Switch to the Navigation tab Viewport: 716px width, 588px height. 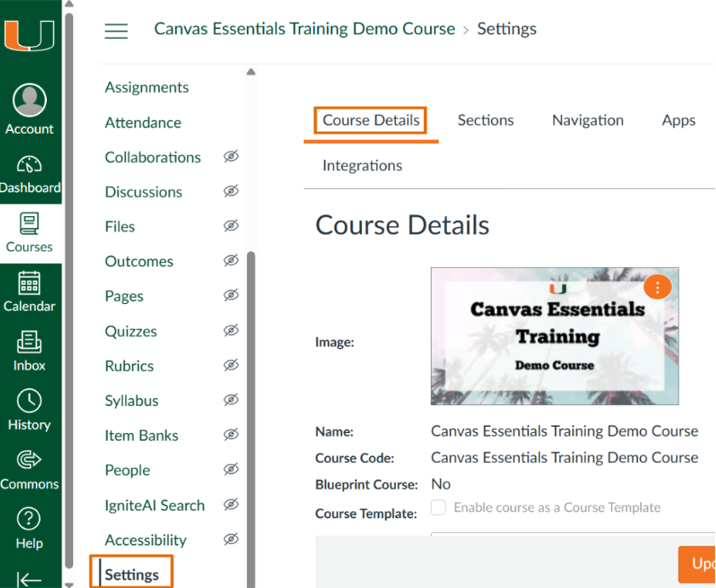click(x=587, y=120)
